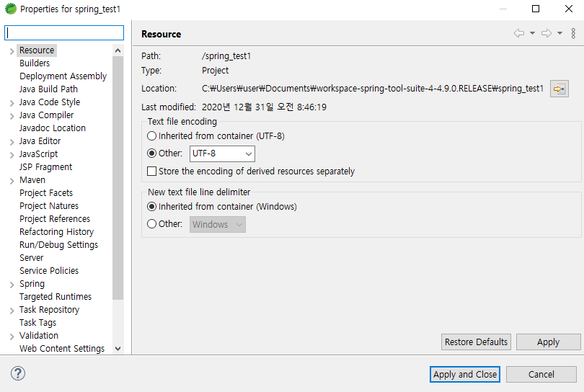Click the Cancel button
584x392 pixels.
541,374
